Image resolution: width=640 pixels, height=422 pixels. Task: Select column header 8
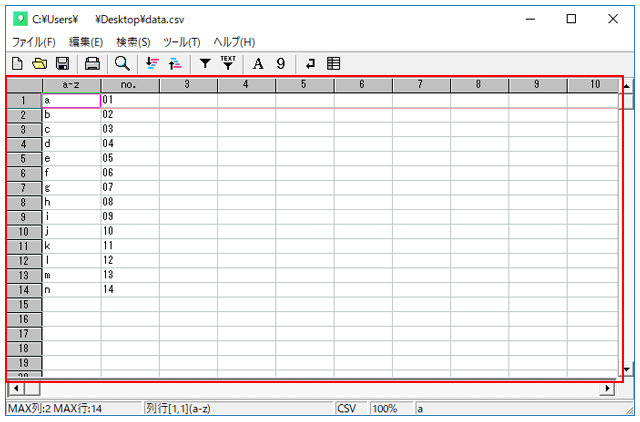click(x=479, y=85)
